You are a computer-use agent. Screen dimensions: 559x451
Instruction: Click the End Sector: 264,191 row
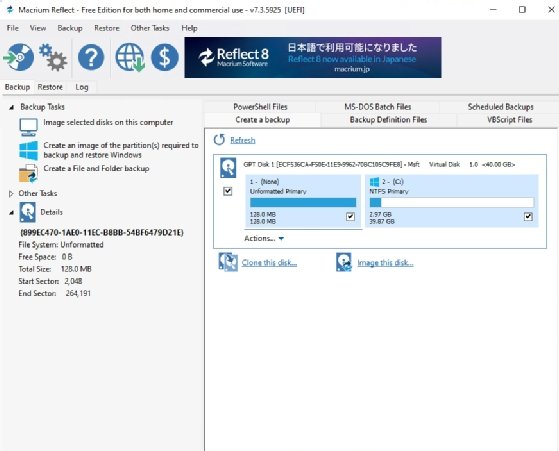point(55,293)
